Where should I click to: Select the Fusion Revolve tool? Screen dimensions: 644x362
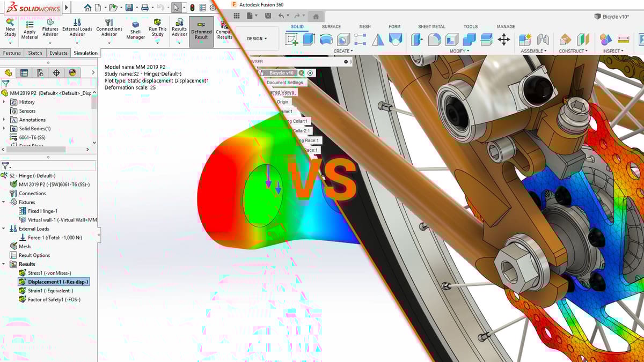[326, 39]
